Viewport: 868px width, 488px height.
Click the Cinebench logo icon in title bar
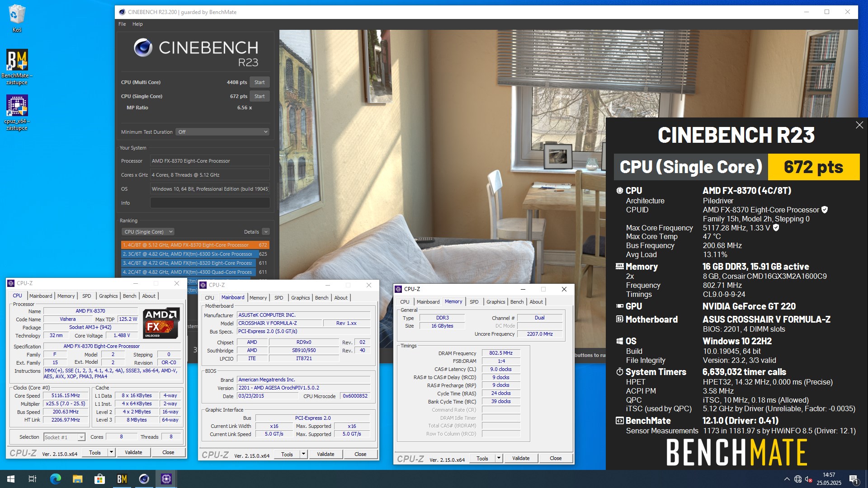(122, 12)
